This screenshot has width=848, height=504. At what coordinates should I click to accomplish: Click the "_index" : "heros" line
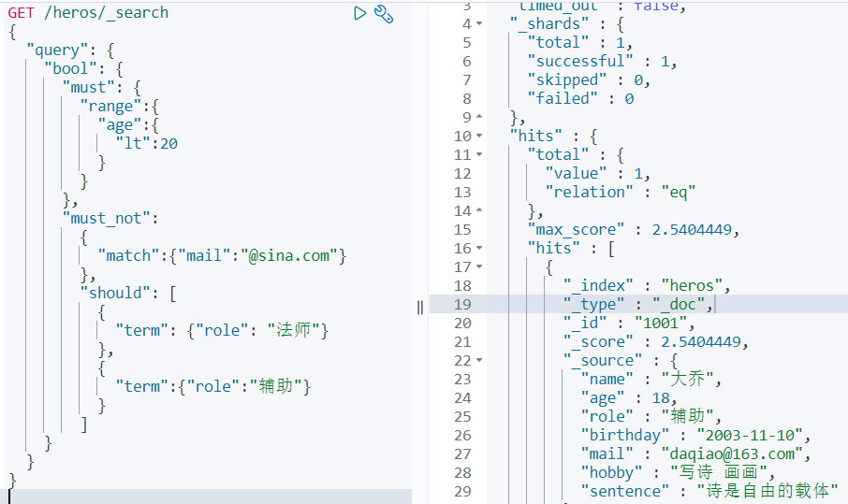[648, 285]
